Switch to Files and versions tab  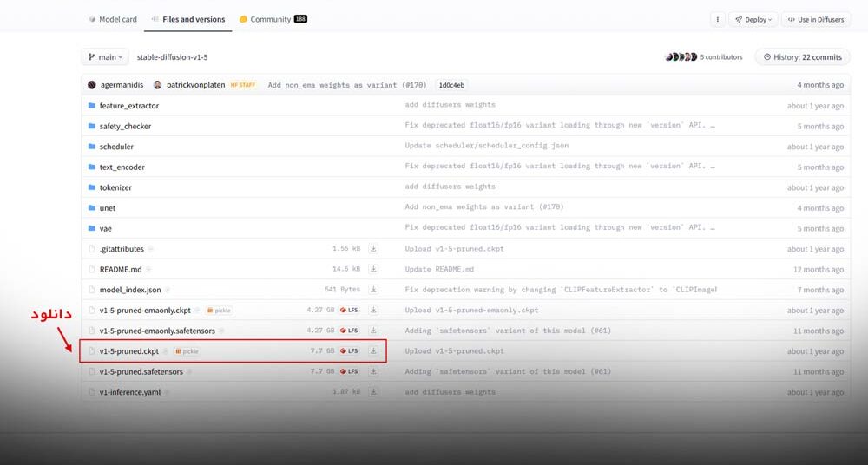[188, 19]
